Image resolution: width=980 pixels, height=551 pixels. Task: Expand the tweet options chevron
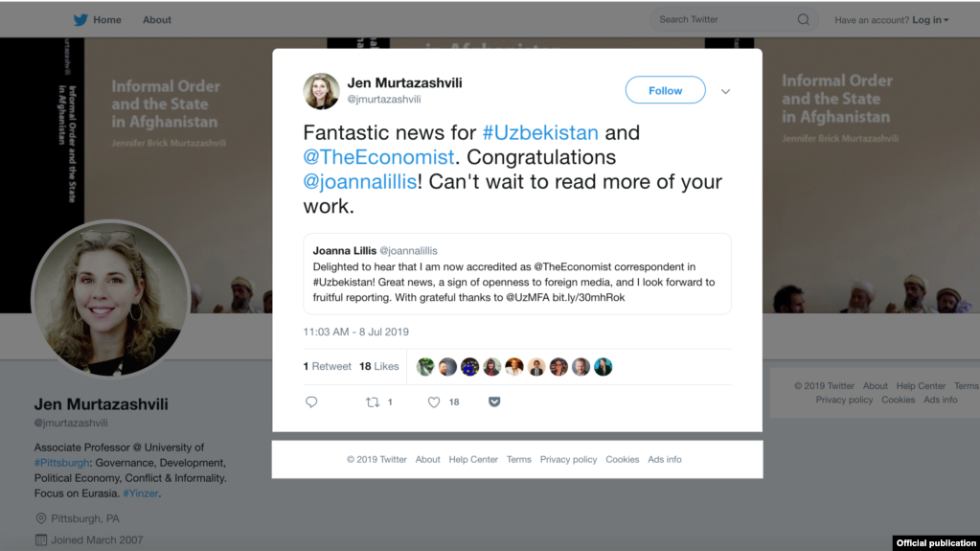725,91
